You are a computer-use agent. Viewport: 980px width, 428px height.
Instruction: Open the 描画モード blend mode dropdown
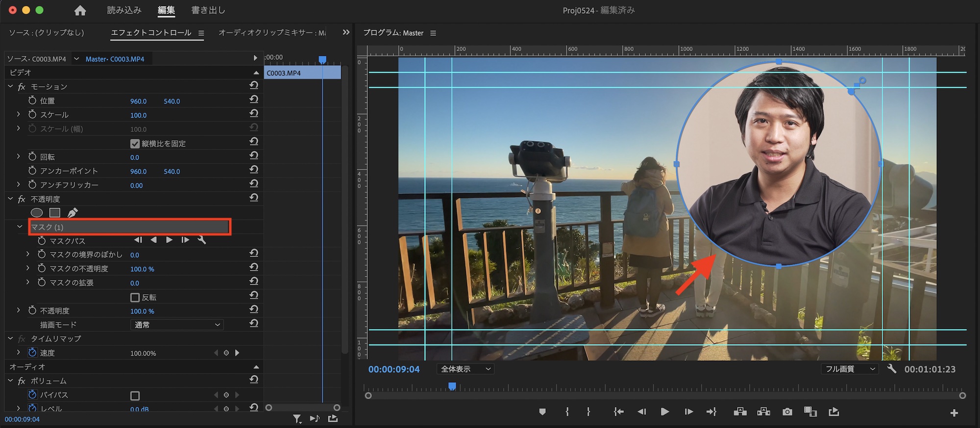pyautogui.click(x=177, y=325)
